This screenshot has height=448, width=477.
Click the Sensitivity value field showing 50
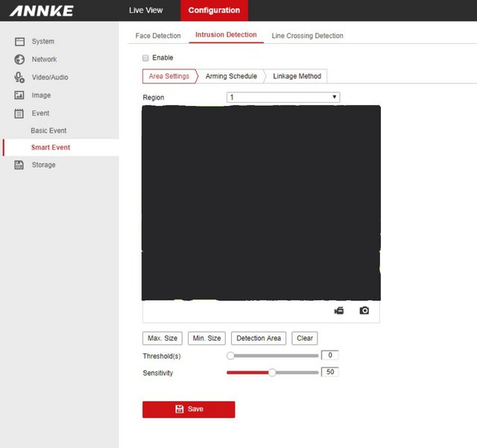[330, 372]
